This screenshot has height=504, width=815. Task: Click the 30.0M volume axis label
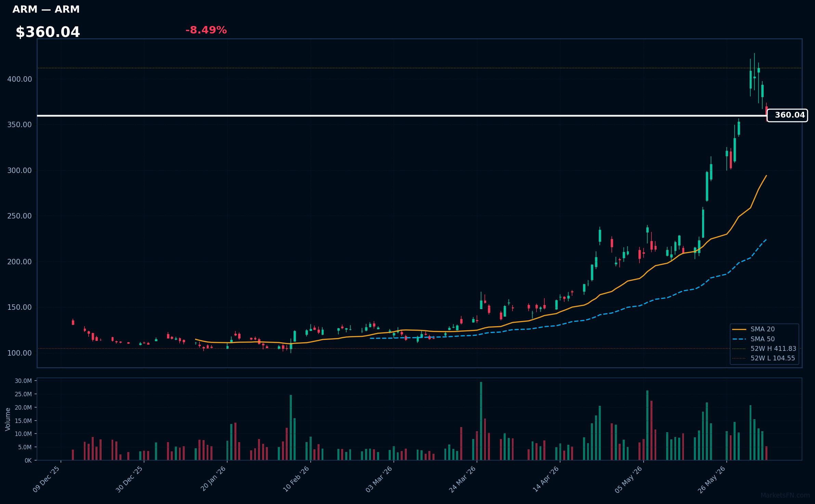click(23, 381)
